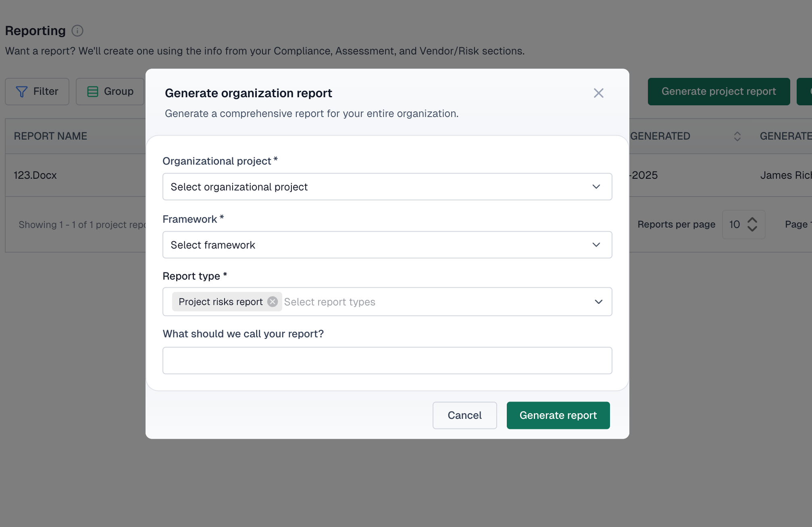Click the chevron on the Framework field
The width and height of the screenshot is (812, 527).
point(596,245)
